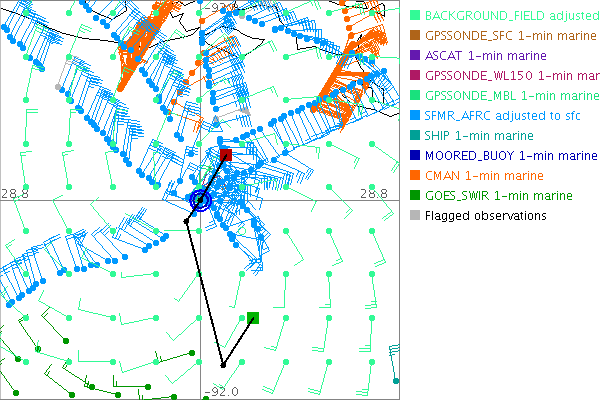Viewport: 600px width, 400px height.
Task: Click the GPSSONDE_SFC brown legend swatch
Action: pyautogui.click(x=415, y=36)
